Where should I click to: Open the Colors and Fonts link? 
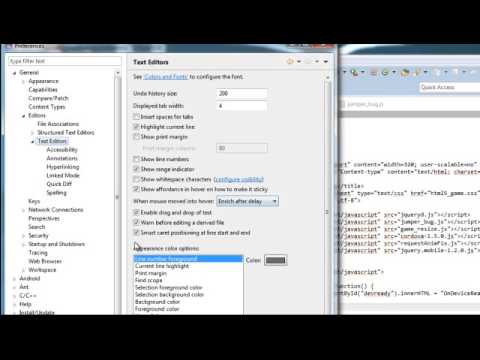[x=166, y=77]
